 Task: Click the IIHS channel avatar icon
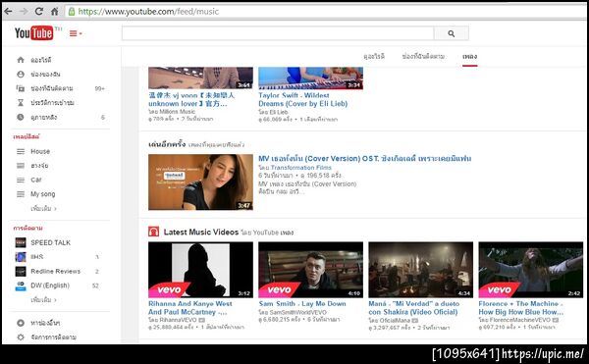[21, 257]
